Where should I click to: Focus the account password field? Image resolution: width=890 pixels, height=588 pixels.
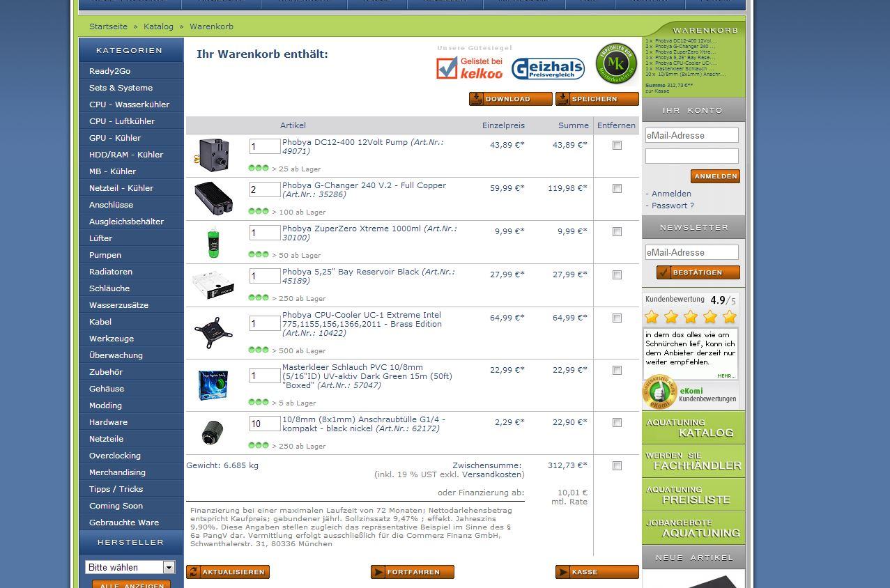click(x=691, y=156)
